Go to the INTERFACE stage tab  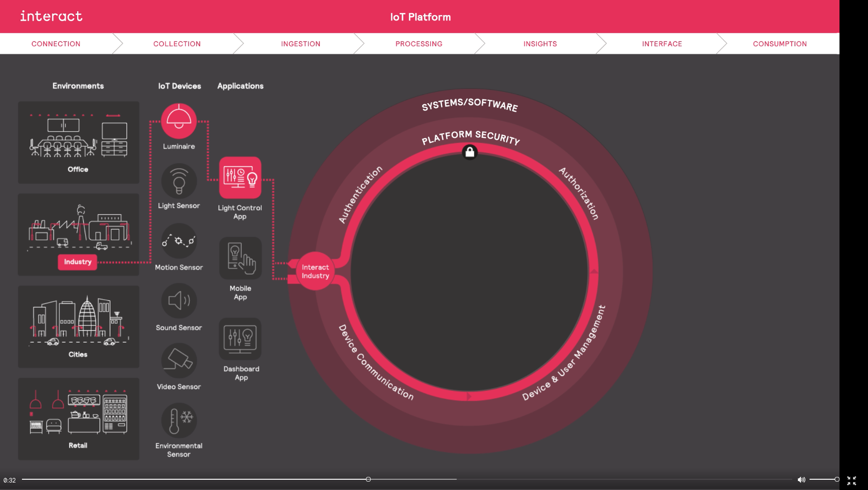click(662, 44)
